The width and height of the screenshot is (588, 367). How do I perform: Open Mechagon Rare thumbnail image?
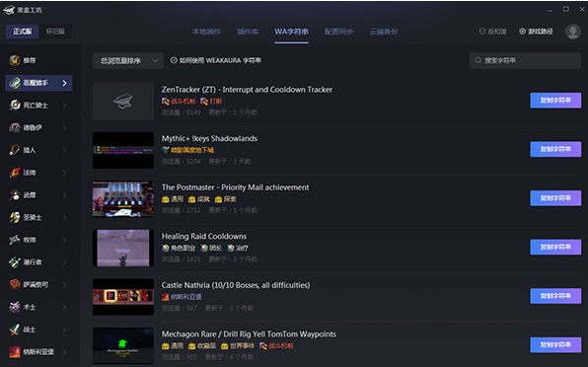(x=123, y=345)
